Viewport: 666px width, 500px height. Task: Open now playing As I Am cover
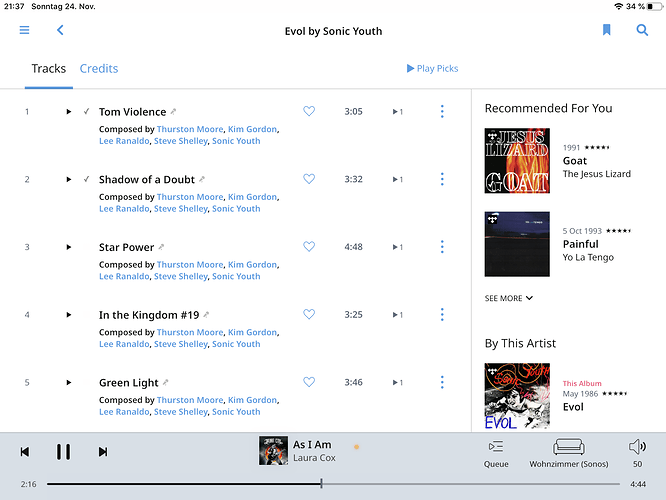[273, 451]
